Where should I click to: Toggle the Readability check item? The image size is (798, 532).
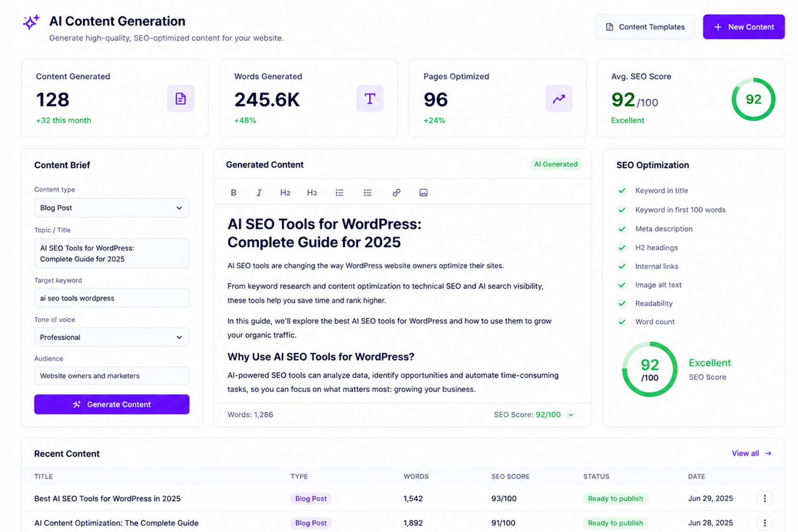point(622,303)
